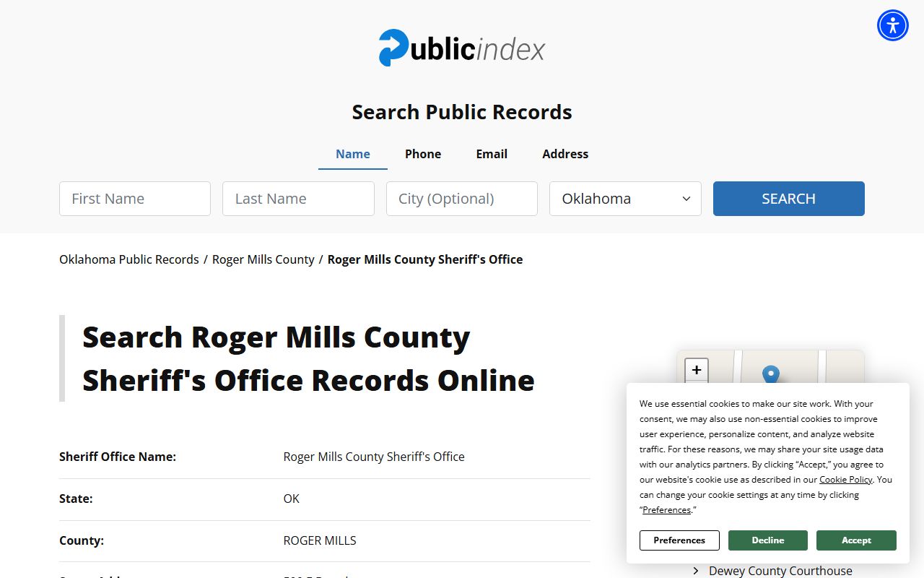Click Roger Mills County Sheriff's Office breadcrumb
Screen dimensions: 924x578
tap(425, 259)
